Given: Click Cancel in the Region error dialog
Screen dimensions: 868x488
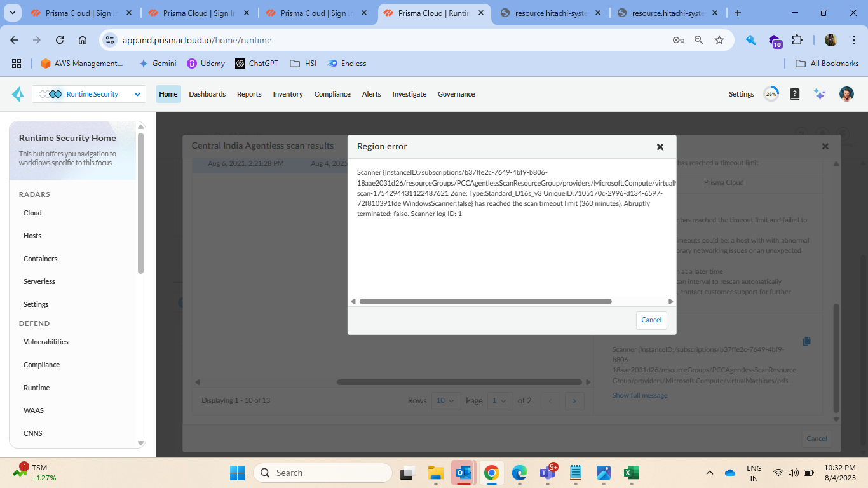Looking at the screenshot, I should tap(651, 320).
